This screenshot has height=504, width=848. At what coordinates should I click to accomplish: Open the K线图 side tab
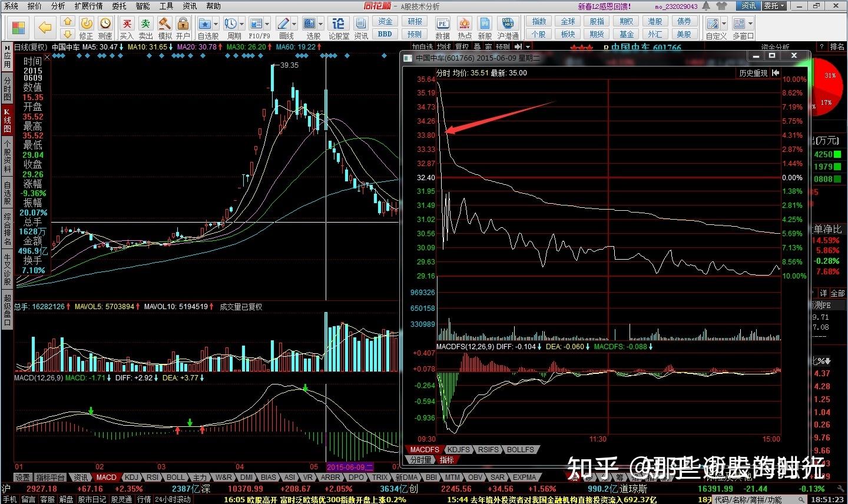pyautogui.click(x=7, y=120)
